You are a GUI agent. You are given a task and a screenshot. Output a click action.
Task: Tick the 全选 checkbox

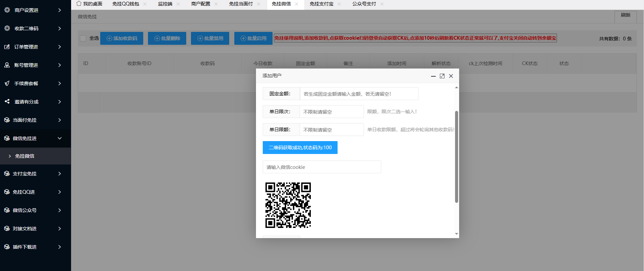pyautogui.click(x=83, y=38)
